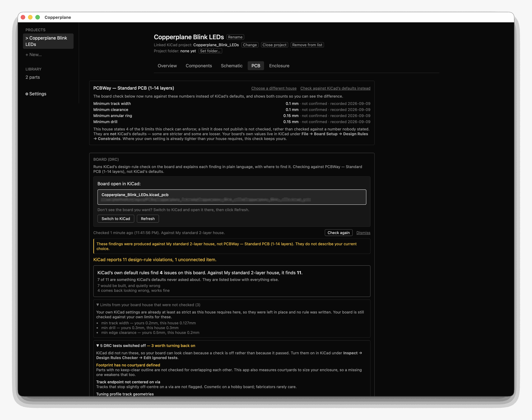Click the 'min drill — yours 0.3mm' bullet
This screenshot has width=532, height=420.
140,328
